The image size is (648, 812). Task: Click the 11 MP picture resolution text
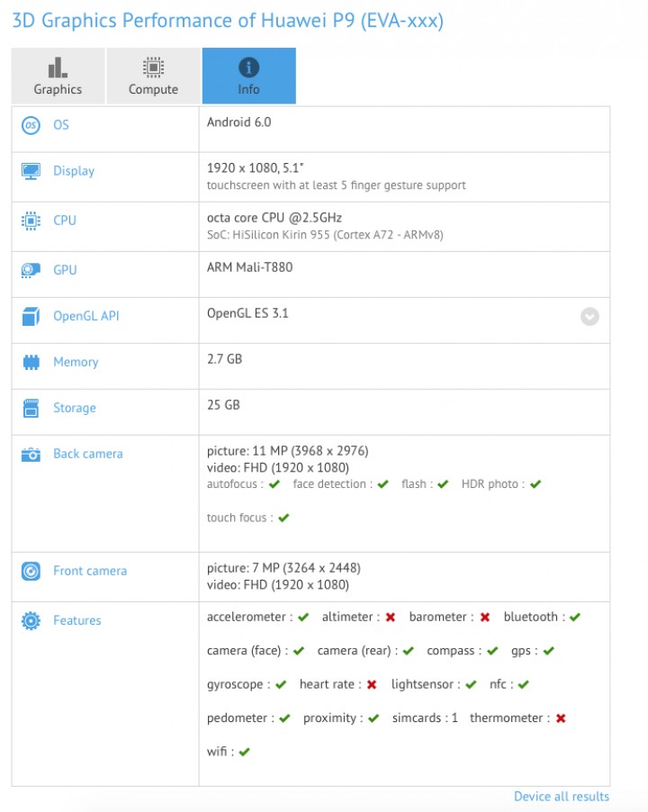pyautogui.click(x=288, y=451)
